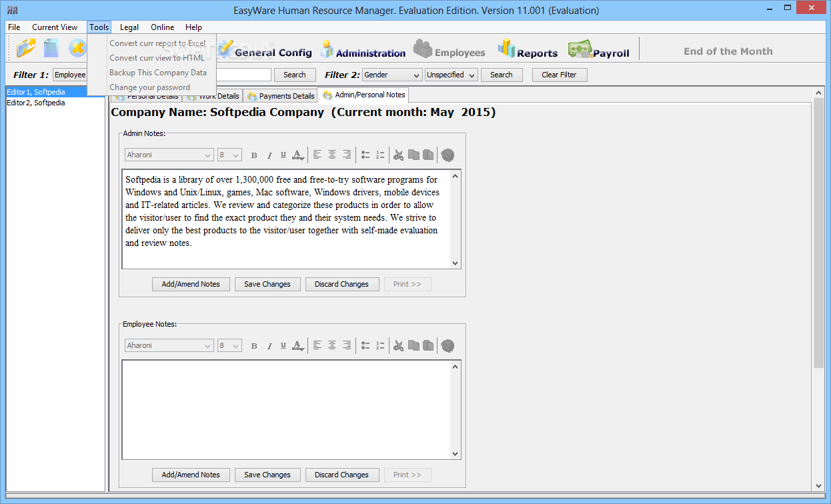Open the Online menu
The width and height of the screenshot is (831, 504).
click(162, 27)
